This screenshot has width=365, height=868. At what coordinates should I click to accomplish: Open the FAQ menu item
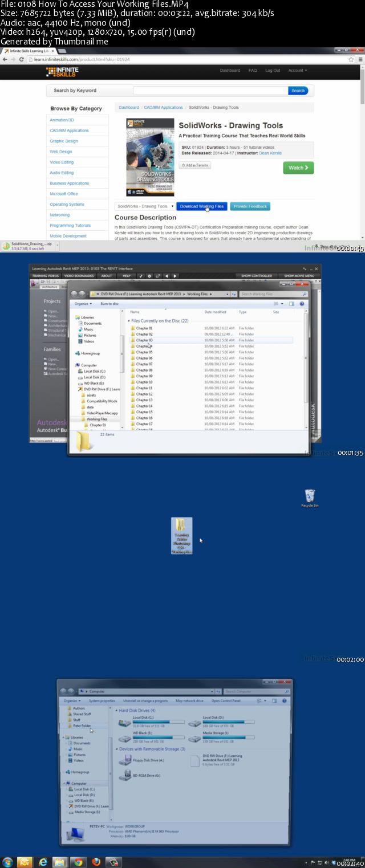[x=253, y=71]
